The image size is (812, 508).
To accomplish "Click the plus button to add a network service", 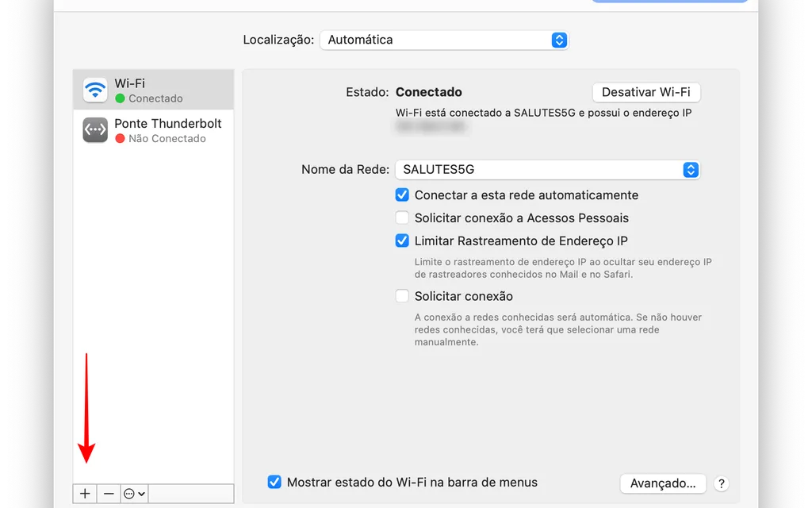I will tap(85, 494).
